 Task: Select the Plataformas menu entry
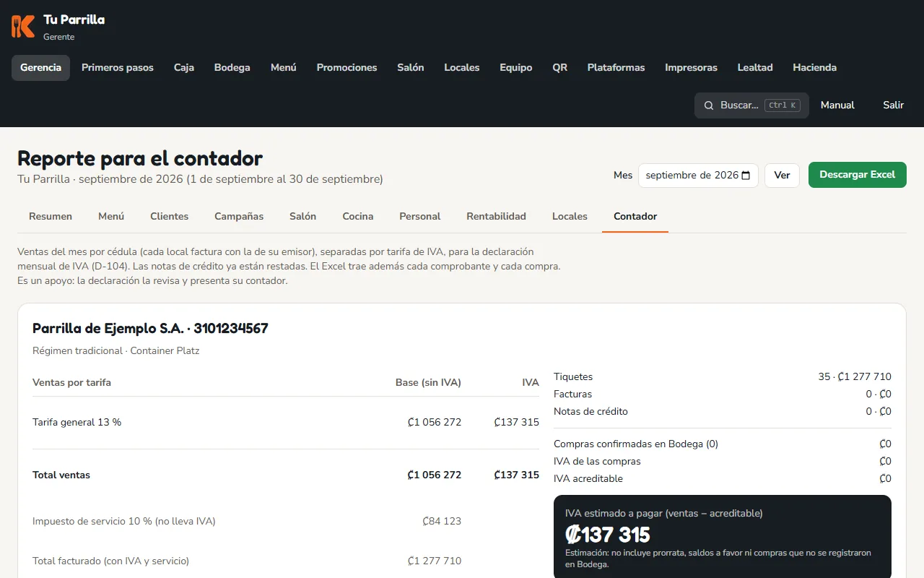click(616, 68)
